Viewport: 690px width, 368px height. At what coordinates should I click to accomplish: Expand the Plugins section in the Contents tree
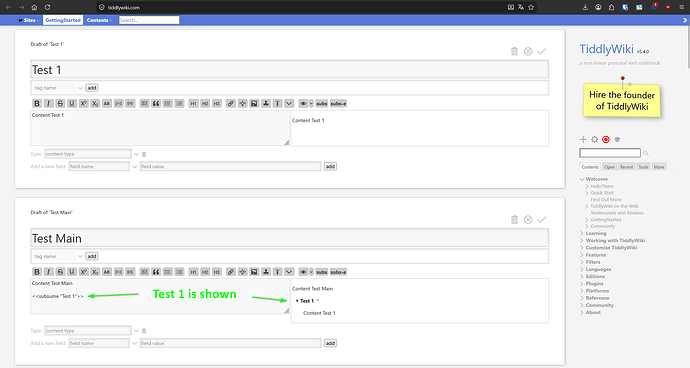click(x=582, y=283)
